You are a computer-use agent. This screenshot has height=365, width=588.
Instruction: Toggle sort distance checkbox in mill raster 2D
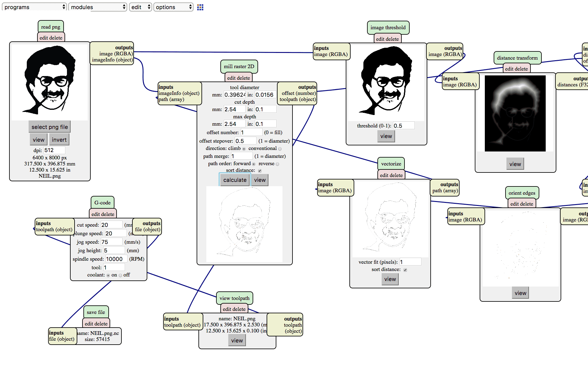(x=260, y=171)
